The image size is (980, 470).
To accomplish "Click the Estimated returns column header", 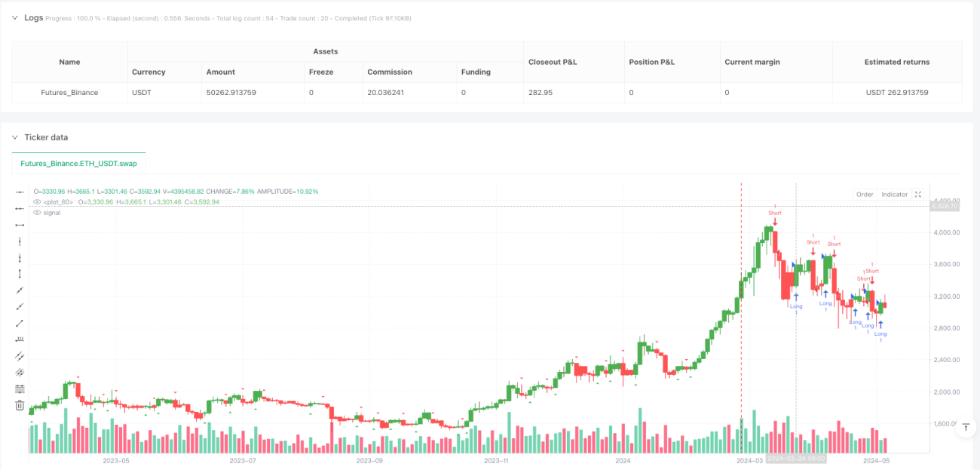I will (x=897, y=62).
